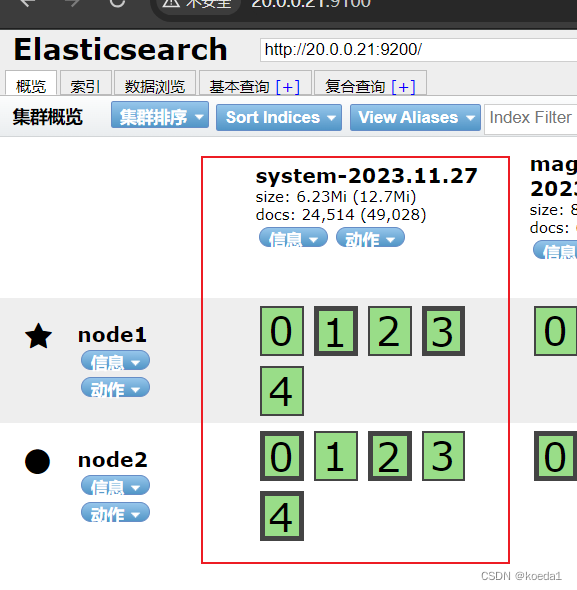Viewport: 577px width, 590px height.
Task: Select shard 2 of system index on node1
Action: [x=390, y=331]
